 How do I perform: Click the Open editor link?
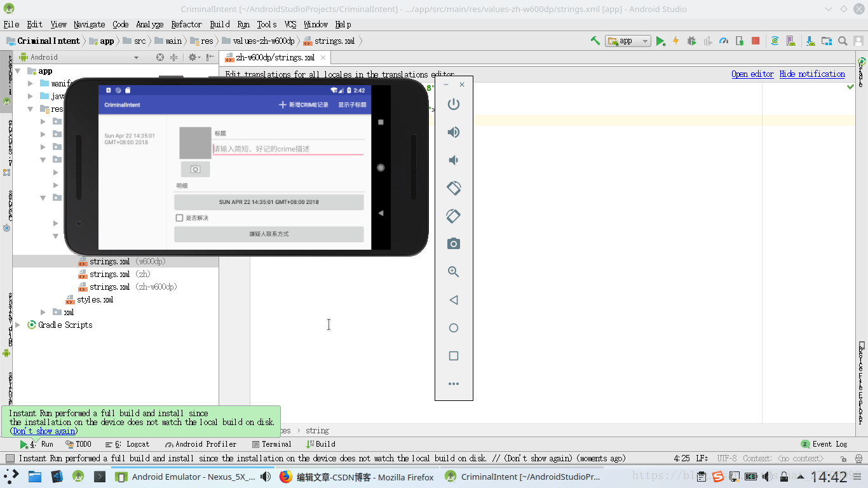click(x=752, y=74)
